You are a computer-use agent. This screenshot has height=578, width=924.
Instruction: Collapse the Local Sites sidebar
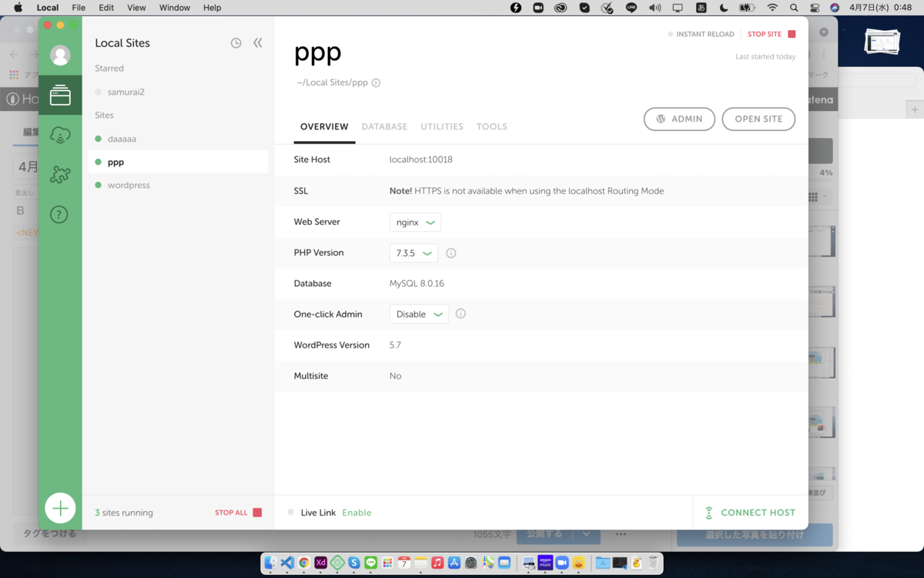[258, 43]
